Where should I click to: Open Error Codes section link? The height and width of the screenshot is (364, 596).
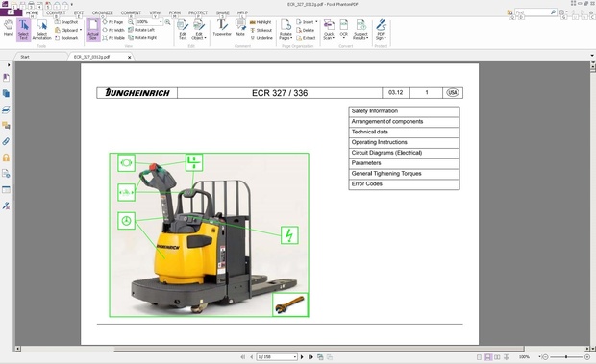404,184
